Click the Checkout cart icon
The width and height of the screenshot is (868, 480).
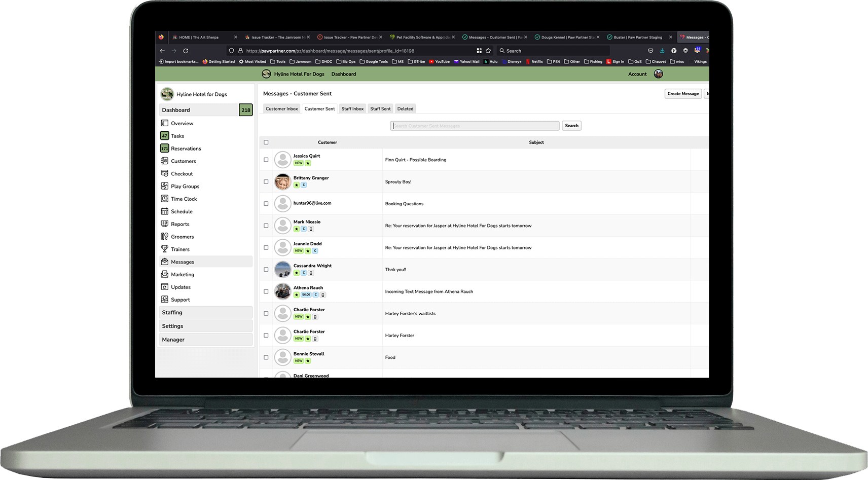(164, 173)
